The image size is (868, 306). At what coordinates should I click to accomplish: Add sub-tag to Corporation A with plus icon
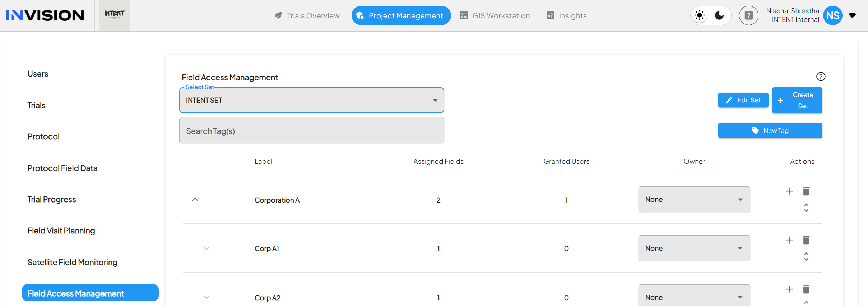789,191
